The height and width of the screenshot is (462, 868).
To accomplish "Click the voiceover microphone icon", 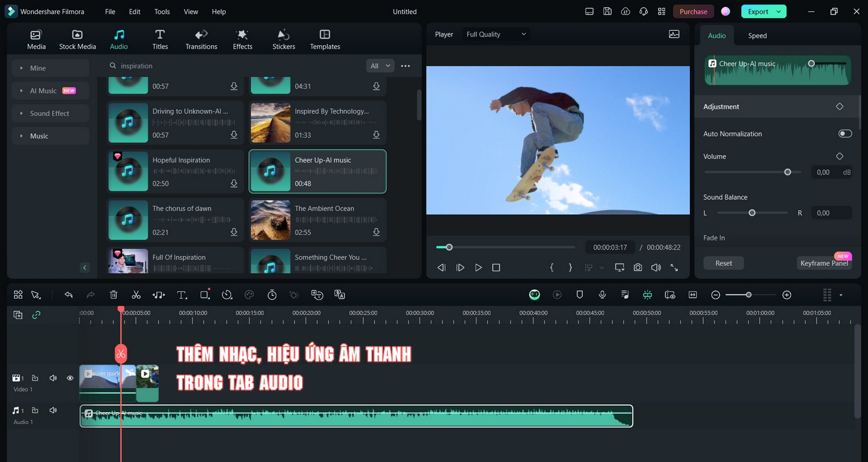I will pos(602,295).
